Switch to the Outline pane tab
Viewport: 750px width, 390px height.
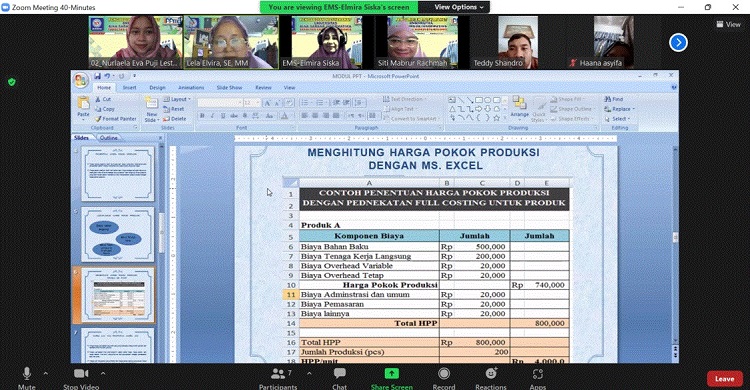pyautogui.click(x=109, y=138)
